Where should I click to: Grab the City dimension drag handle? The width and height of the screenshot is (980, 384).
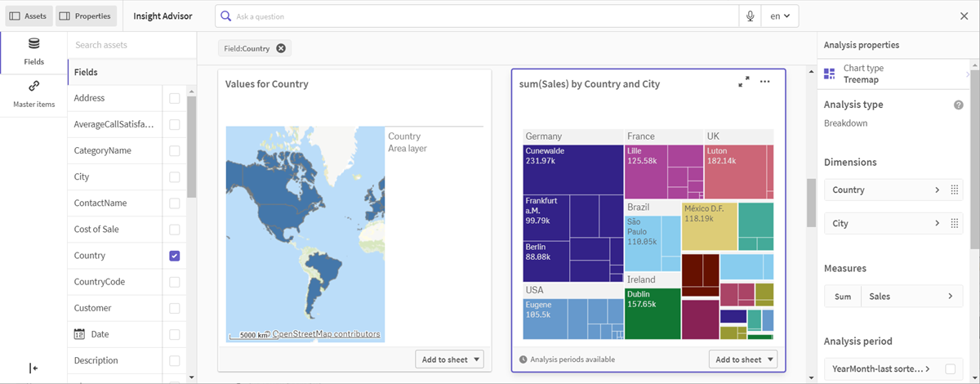[954, 224]
